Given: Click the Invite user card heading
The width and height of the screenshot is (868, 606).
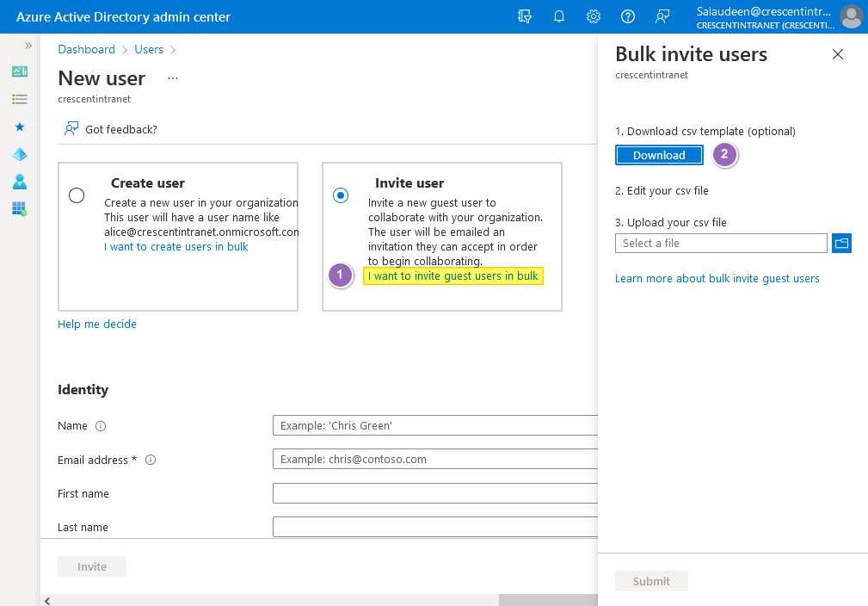Looking at the screenshot, I should (x=409, y=182).
